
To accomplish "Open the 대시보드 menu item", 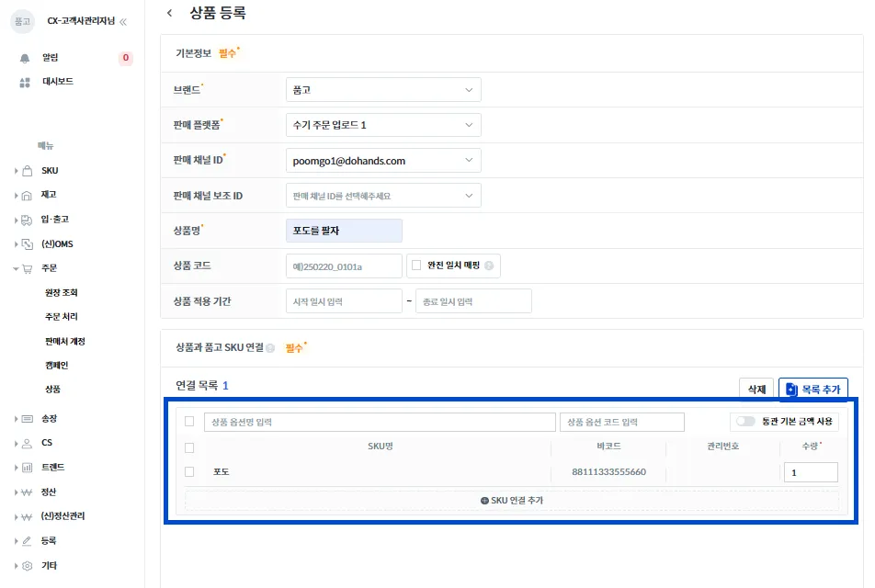I will 58,82.
